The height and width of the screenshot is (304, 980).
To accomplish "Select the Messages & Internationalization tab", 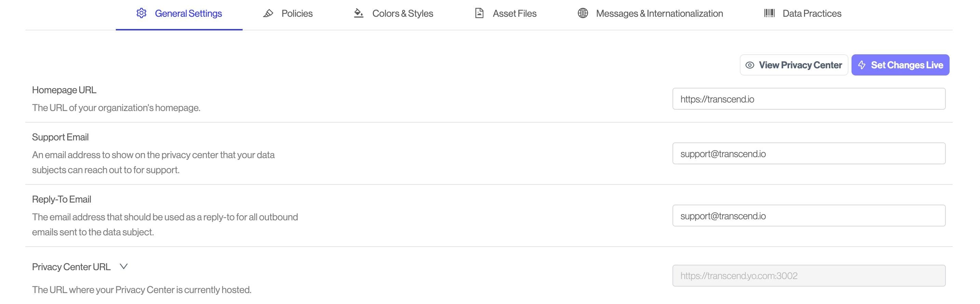I will 659,14.
